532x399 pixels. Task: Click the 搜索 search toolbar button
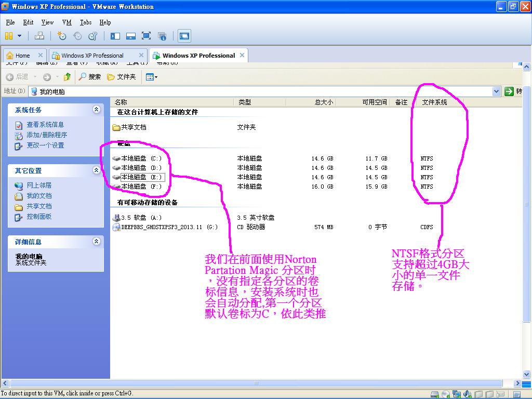point(89,77)
